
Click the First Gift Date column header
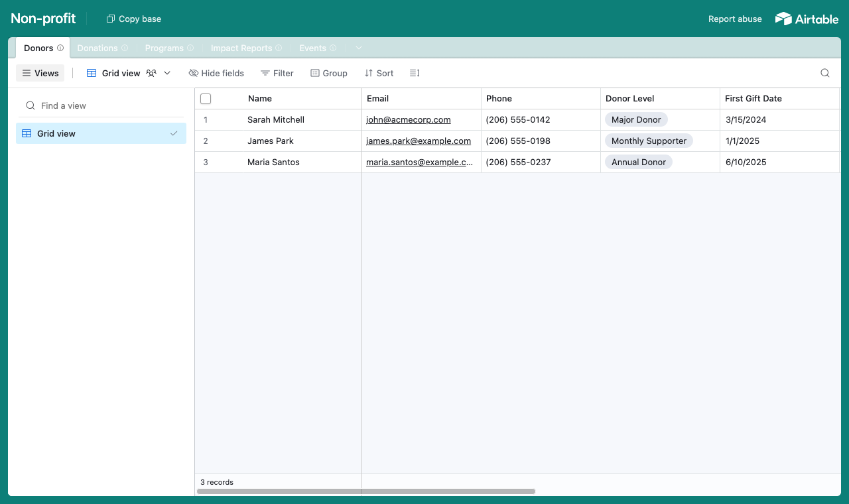[x=779, y=99]
